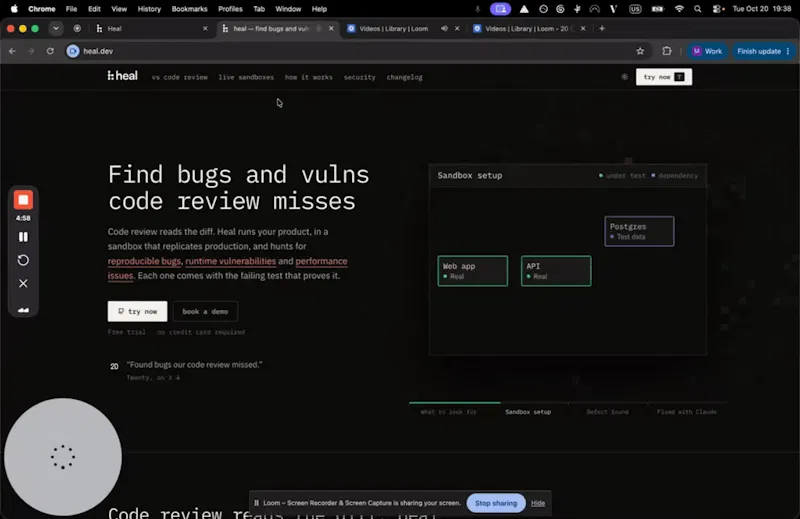Select the Sandbox setup demo step
Image resolution: width=800 pixels, height=519 pixels.
[x=528, y=412]
